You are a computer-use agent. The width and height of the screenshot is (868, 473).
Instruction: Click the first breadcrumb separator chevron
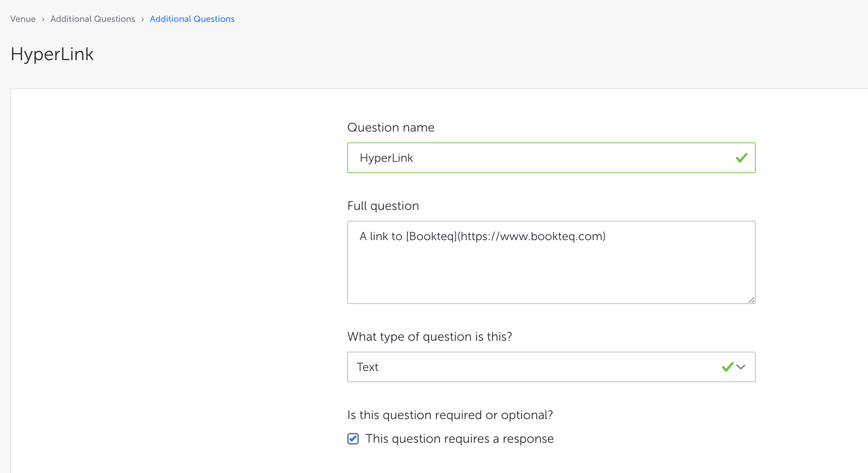pyautogui.click(x=43, y=19)
